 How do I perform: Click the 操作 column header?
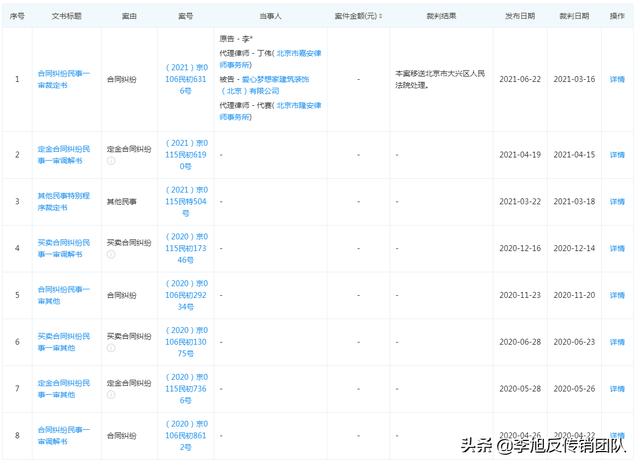[x=617, y=16]
